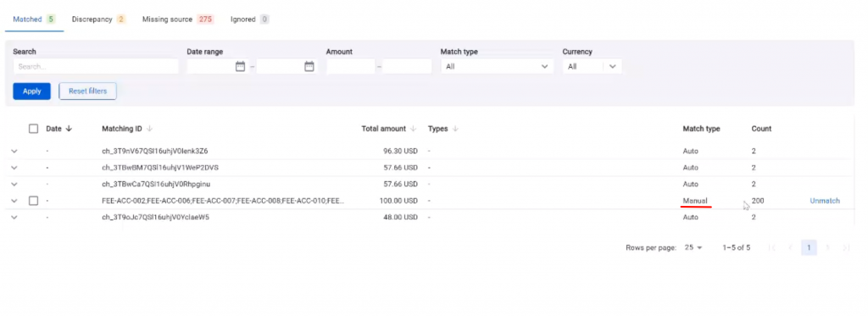Viewport: 868px width, 316px height.
Task: Click the 1–5 of 5 pagination text
Action: pos(737,247)
